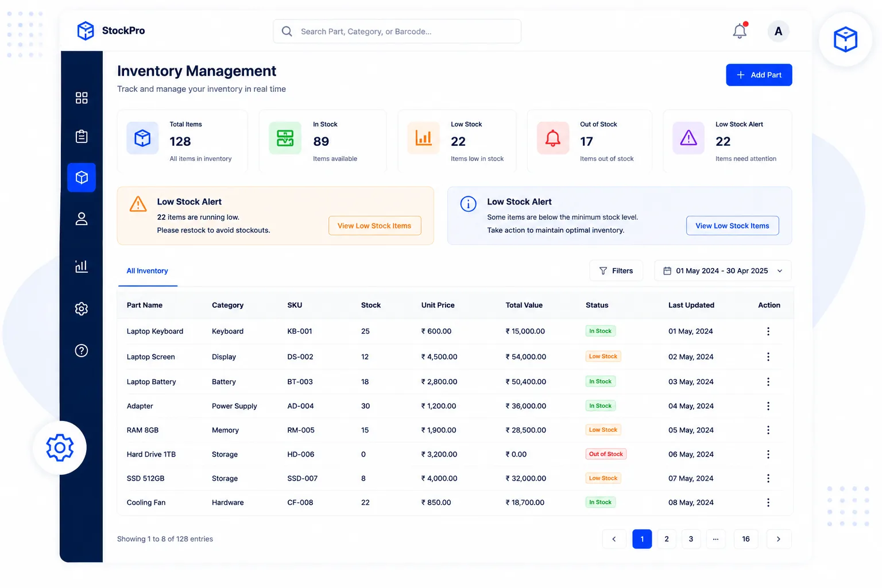
Task: Click the blue info icon in alert banner
Action: (469, 204)
